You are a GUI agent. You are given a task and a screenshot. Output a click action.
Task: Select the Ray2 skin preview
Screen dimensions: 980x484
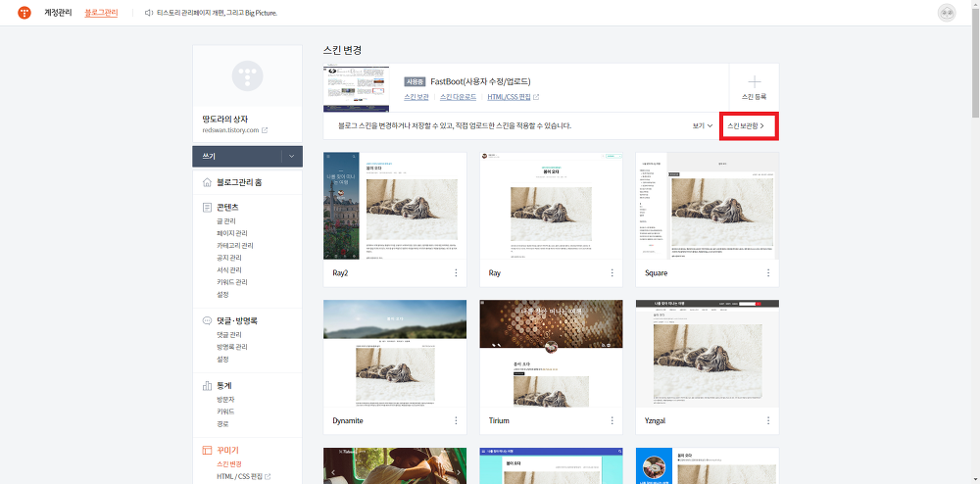395,206
